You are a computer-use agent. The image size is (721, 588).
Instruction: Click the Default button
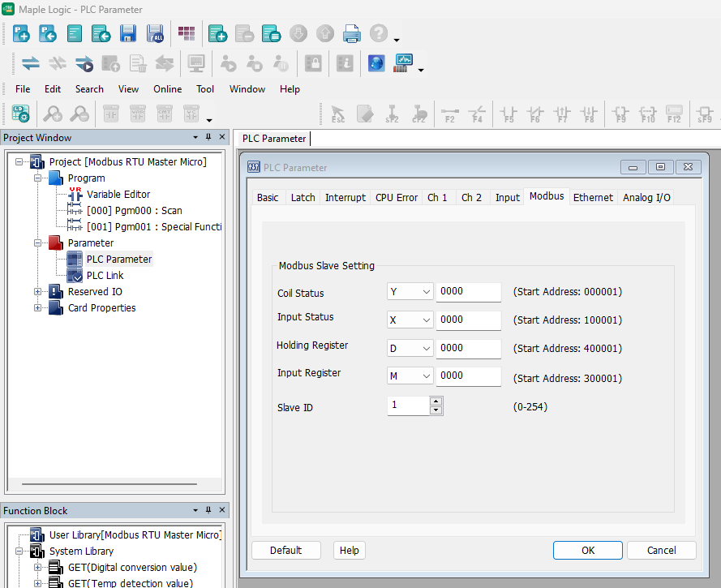[286, 551]
